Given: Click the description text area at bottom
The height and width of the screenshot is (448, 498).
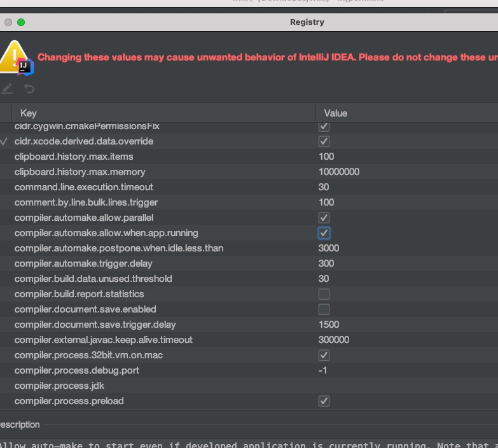Looking at the screenshot, I should [248, 444].
